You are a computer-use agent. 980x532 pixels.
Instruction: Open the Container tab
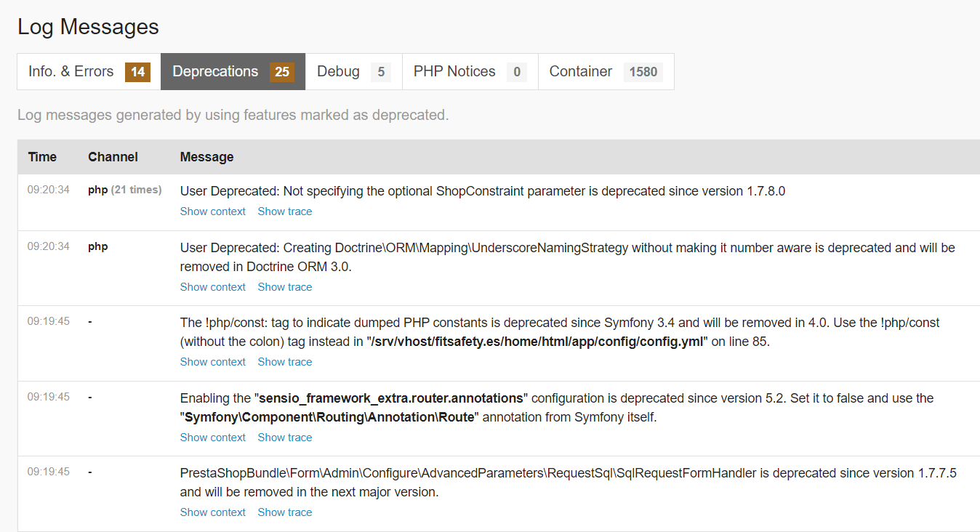pyautogui.click(x=606, y=71)
